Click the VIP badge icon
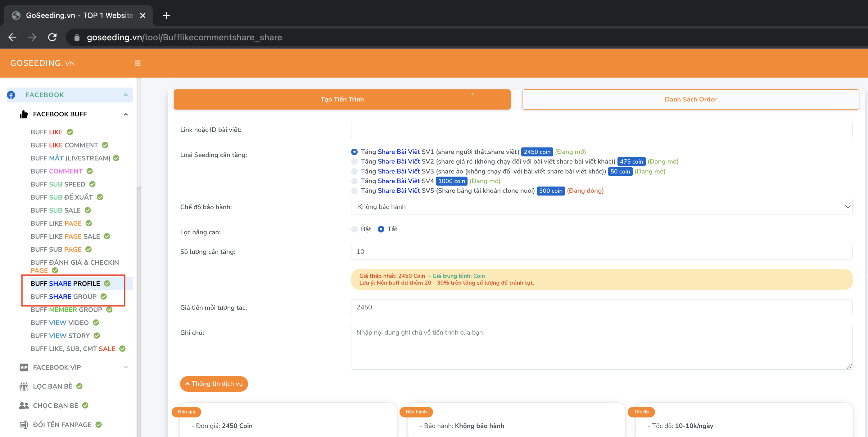The width and height of the screenshot is (868, 437). point(24,367)
